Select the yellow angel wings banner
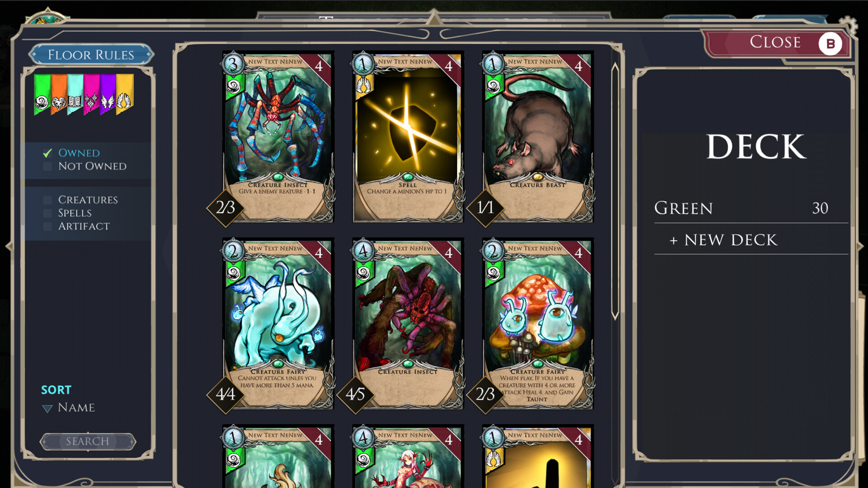 click(x=125, y=94)
